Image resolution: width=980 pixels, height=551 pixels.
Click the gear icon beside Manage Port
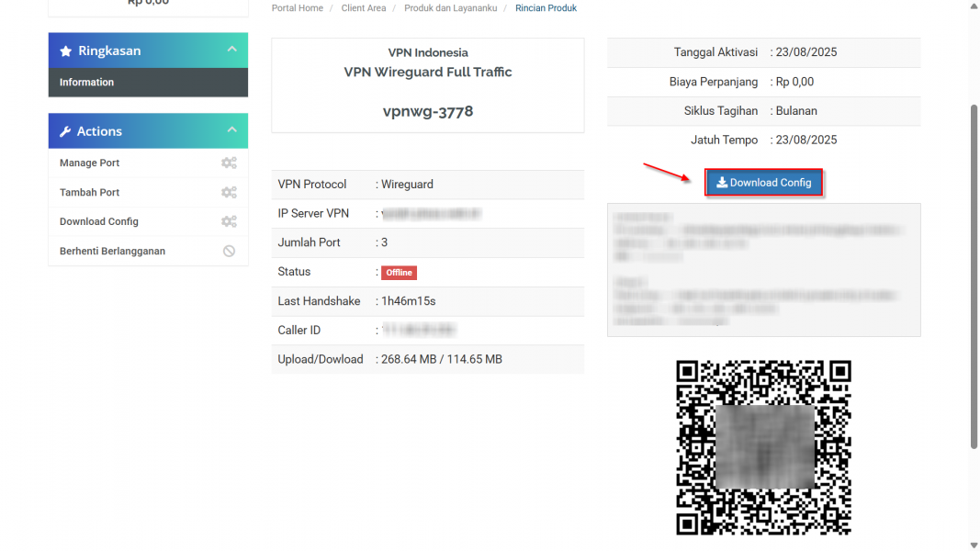point(229,163)
